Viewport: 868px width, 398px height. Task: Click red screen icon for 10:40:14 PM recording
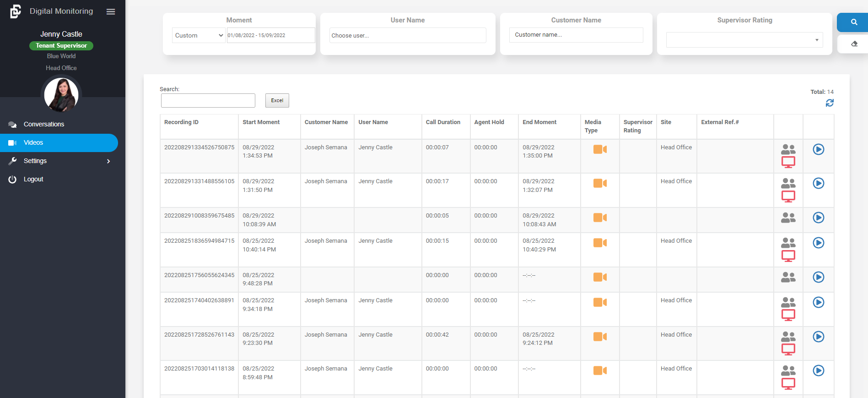click(788, 256)
